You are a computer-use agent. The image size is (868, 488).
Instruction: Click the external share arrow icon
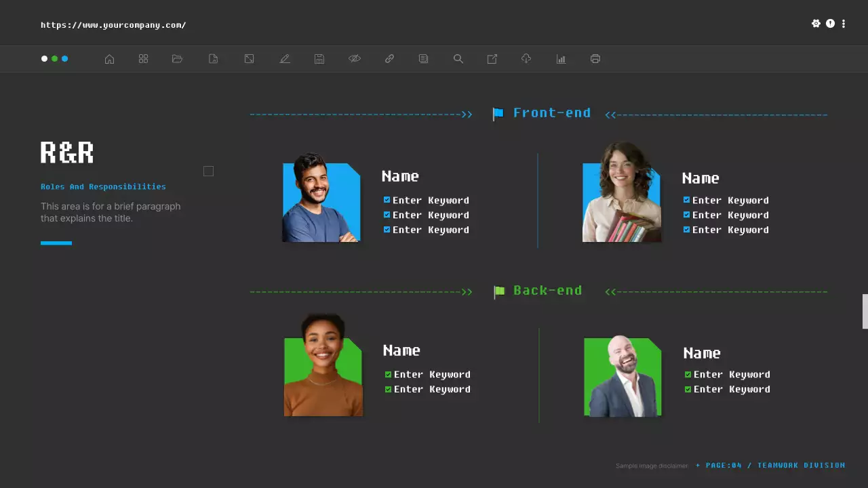(492, 59)
